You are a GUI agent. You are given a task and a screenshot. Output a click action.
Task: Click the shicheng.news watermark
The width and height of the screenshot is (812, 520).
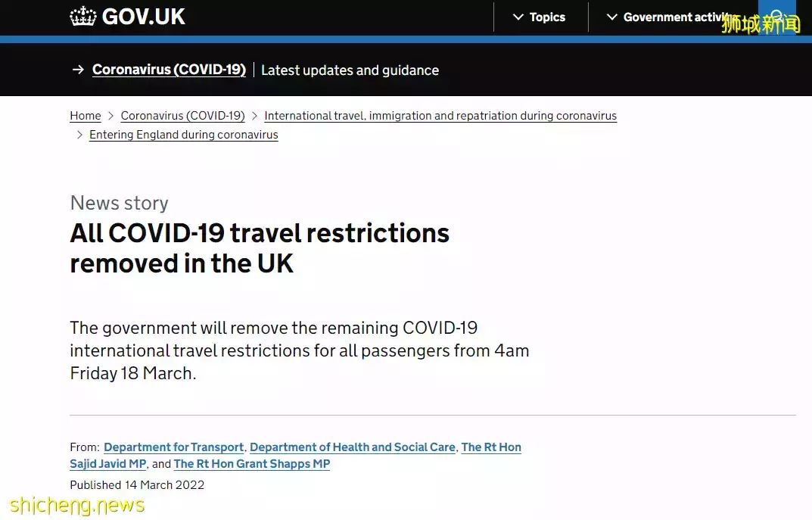point(77,505)
